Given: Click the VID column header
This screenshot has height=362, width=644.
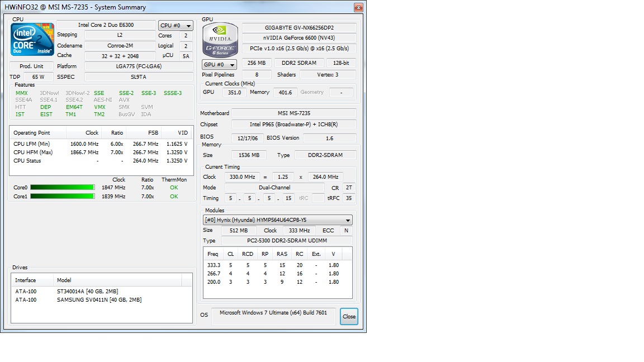Looking at the screenshot, I should pos(177,132).
